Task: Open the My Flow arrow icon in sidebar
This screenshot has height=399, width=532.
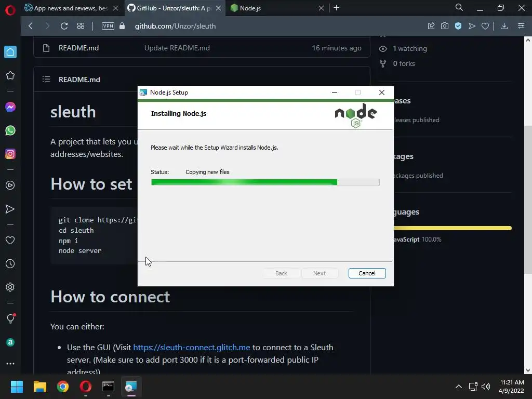Action: [x=10, y=209]
